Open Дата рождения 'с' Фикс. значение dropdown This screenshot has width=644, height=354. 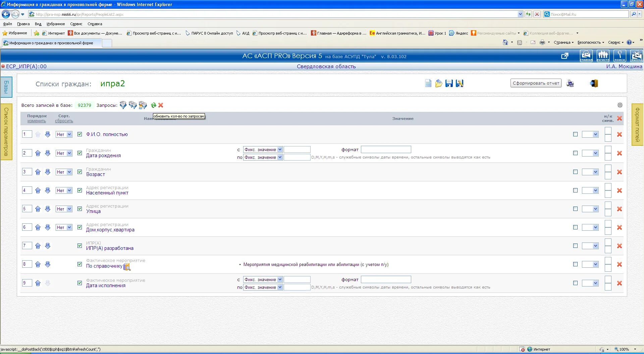point(263,149)
